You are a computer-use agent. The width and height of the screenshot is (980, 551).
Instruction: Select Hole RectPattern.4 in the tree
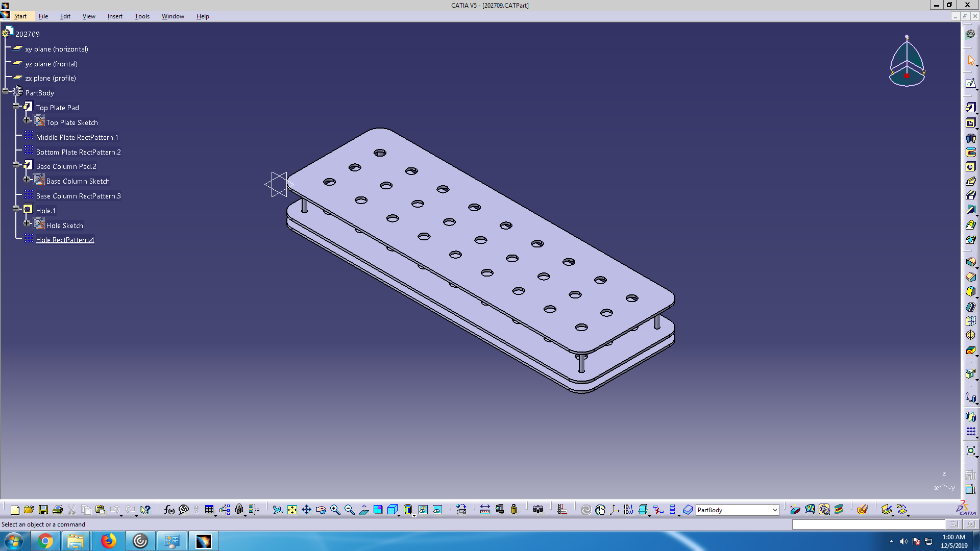coord(65,240)
